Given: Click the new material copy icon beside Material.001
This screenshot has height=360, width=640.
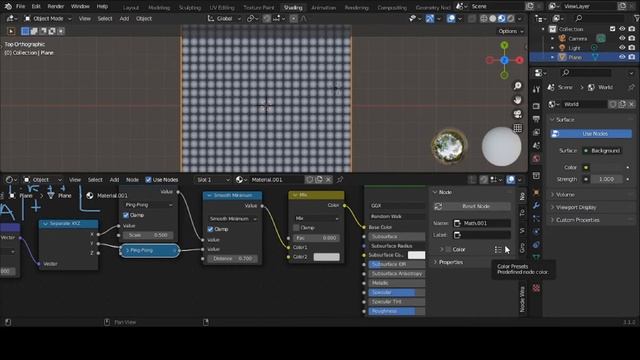Looking at the screenshot, I should (x=319, y=180).
